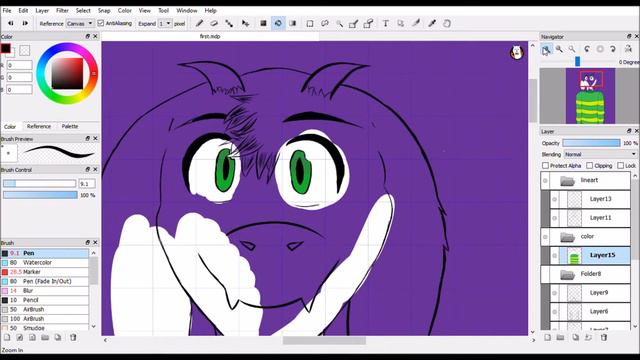The image size is (640, 360).
Task: Open the Reference Canvas dropdown
Action: [80, 24]
